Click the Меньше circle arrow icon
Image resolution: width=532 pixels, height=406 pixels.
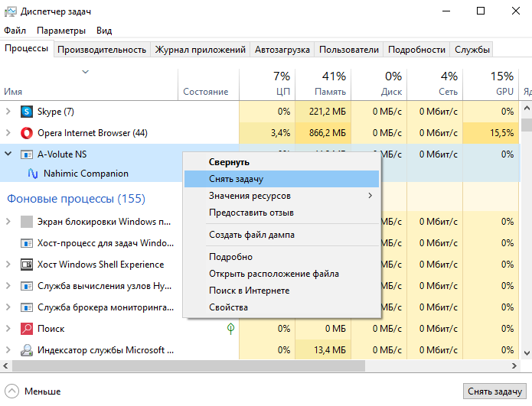coord(12,391)
